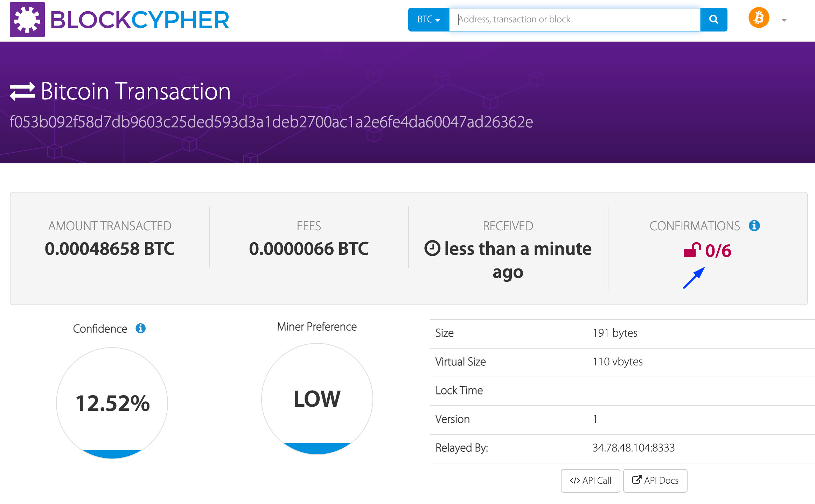Click the API Call button

[x=590, y=480]
